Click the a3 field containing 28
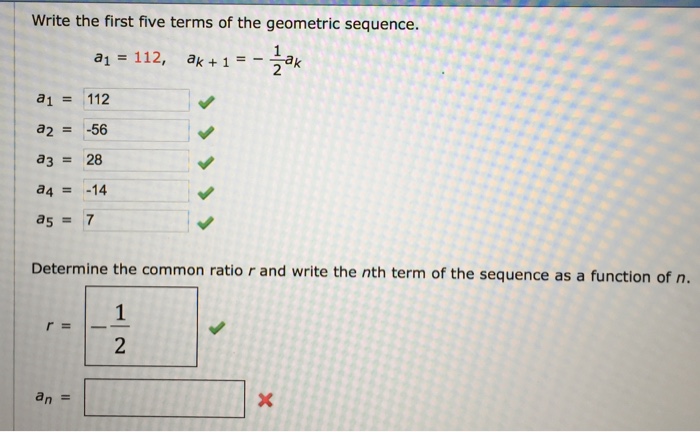Viewport: 700px width, 432px height. point(136,161)
